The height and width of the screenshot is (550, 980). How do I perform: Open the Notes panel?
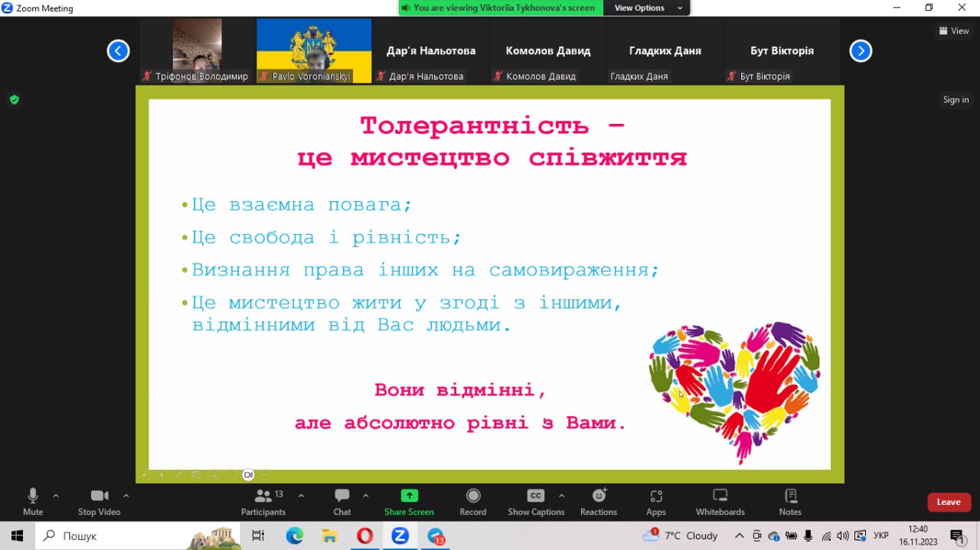point(790,501)
